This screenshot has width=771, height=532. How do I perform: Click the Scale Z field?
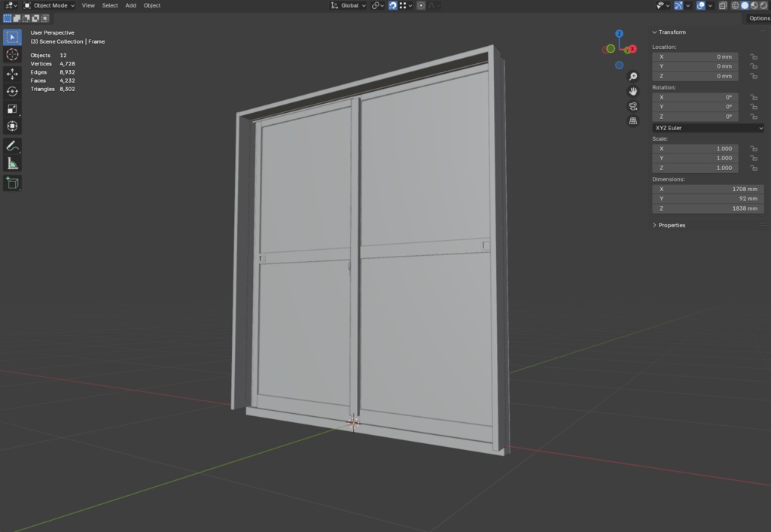point(695,168)
